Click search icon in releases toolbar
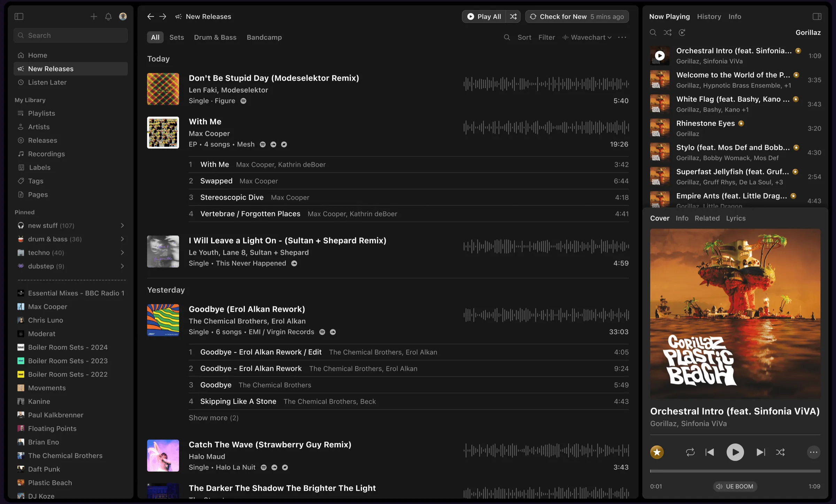The width and height of the screenshot is (836, 504). tap(507, 37)
